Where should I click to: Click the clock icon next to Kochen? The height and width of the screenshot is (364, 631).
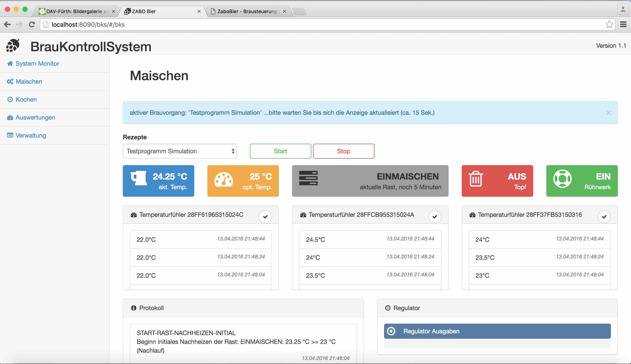(x=10, y=99)
